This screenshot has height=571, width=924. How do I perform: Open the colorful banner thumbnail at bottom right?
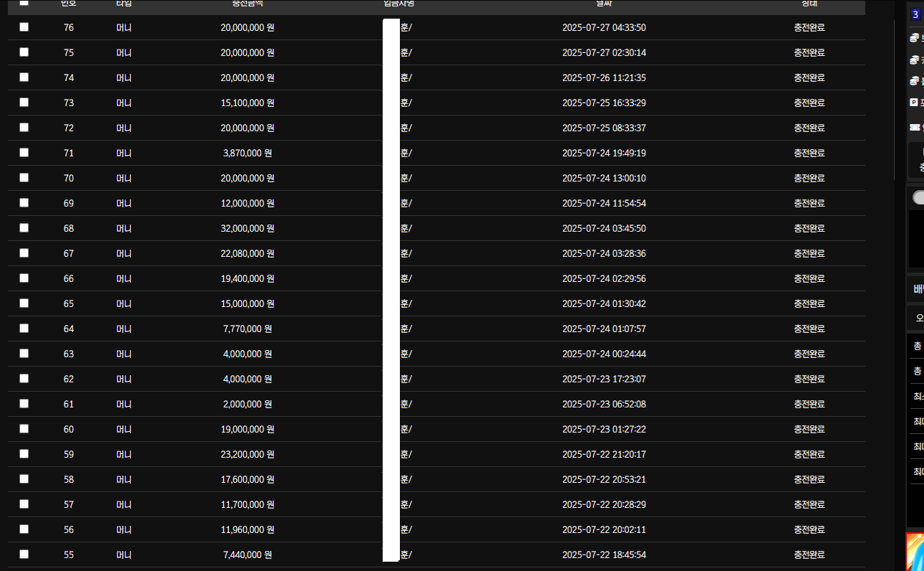point(915,552)
